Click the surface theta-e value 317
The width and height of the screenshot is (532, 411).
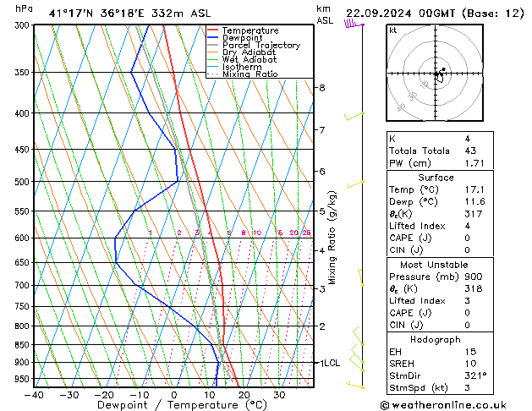474,214
